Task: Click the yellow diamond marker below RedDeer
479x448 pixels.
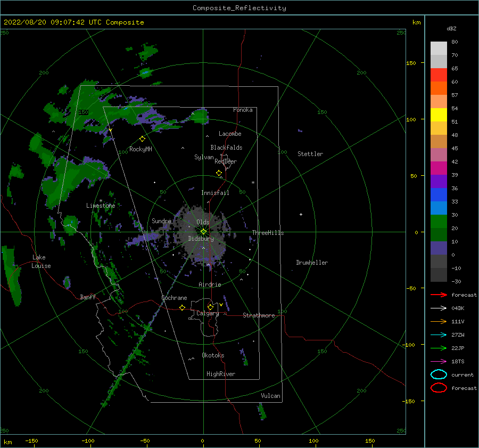Action: 219,173
